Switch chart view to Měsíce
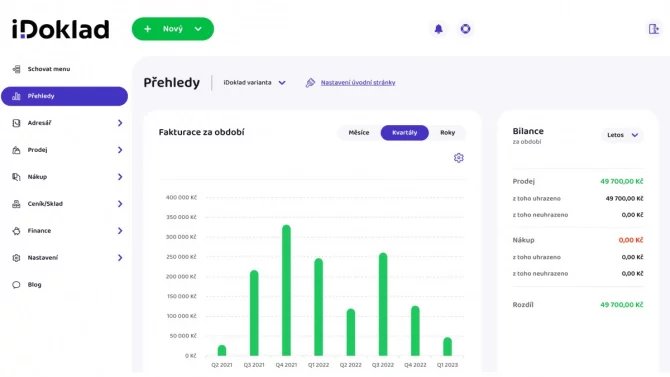 point(359,133)
